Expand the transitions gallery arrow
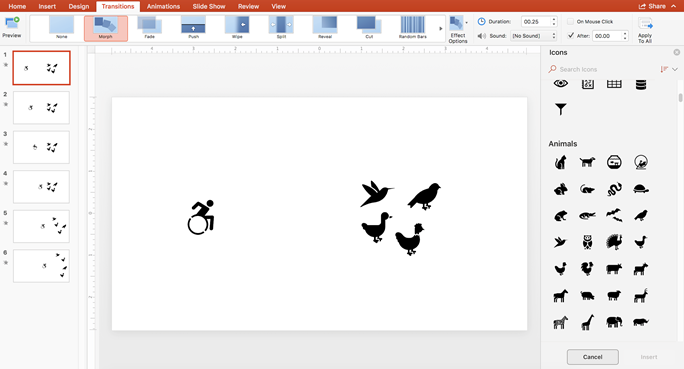Image resolution: width=684 pixels, height=369 pixels. [x=440, y=28]
